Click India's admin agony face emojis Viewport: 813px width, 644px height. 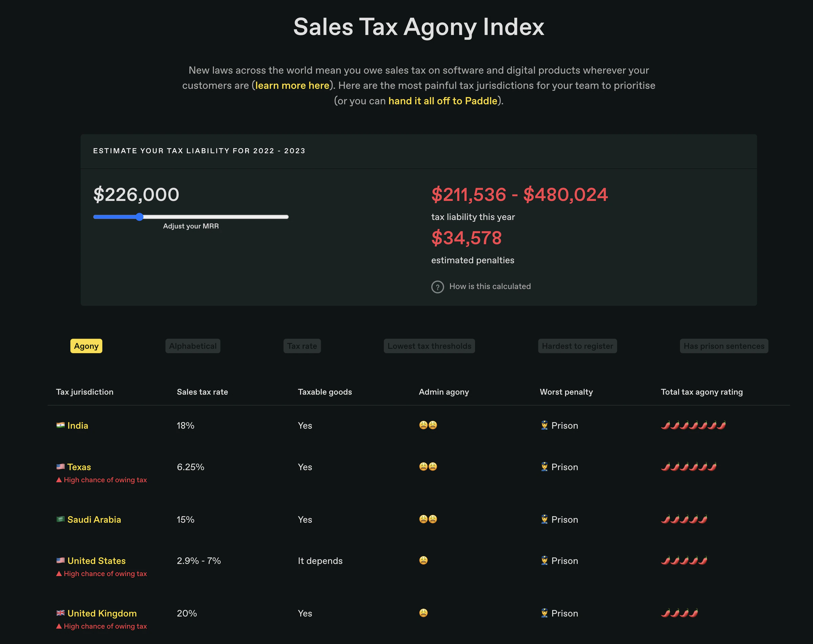coord(428,425)
